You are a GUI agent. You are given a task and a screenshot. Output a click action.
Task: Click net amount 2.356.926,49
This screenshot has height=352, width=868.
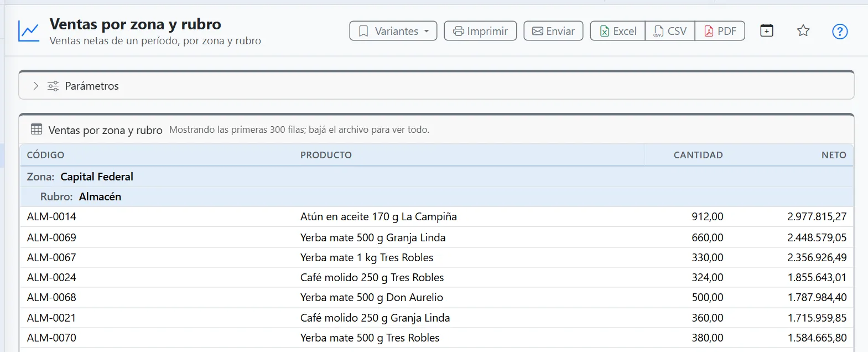(817, 257)
